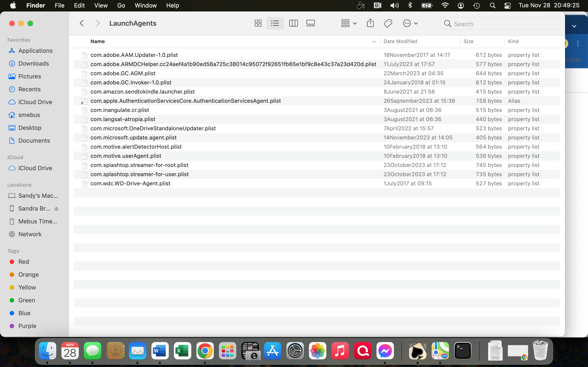Open Control Center in menu bar
This screenshot has width=588, height=367.
507,5
